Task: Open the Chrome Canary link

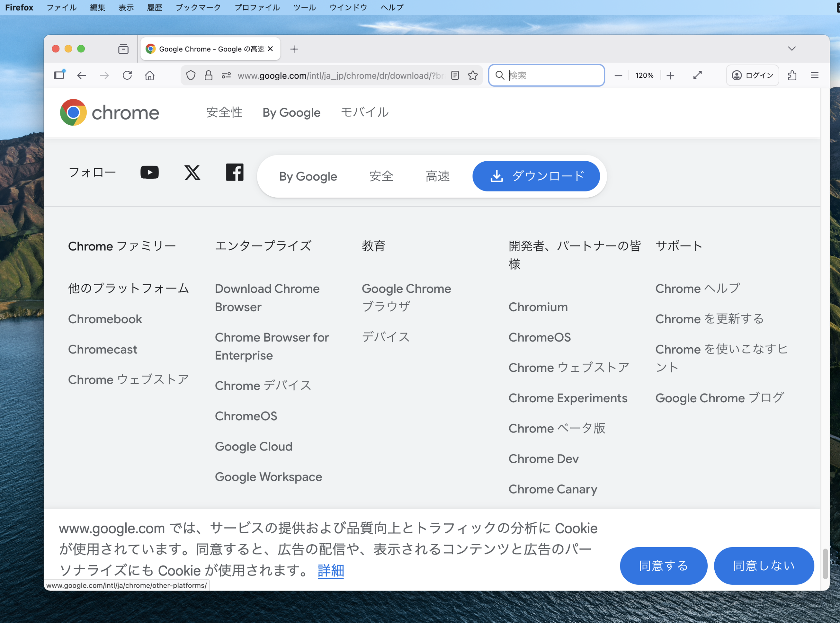Action: (x=553, y=489)
